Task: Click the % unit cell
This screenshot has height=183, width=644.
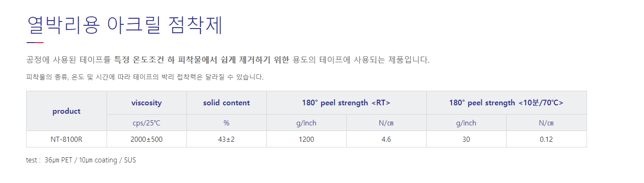Action: point(227,123)
